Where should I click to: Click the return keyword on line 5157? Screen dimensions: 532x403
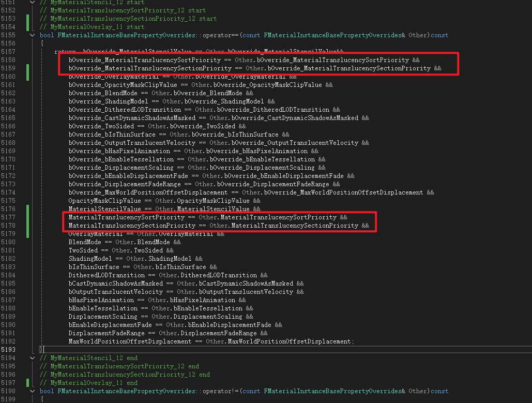pos(63,52)
